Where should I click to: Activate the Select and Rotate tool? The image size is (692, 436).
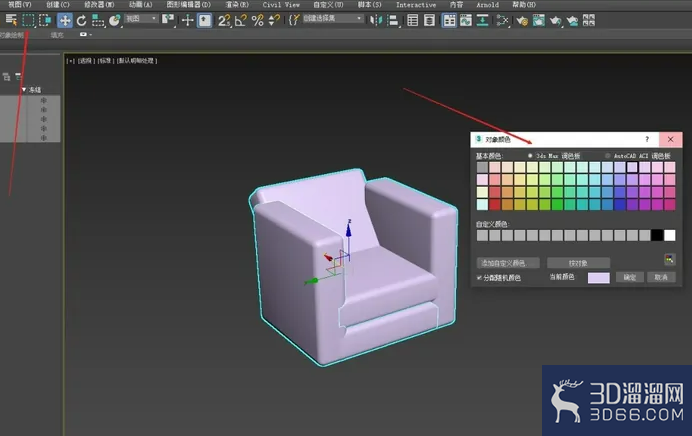point(81,20)
